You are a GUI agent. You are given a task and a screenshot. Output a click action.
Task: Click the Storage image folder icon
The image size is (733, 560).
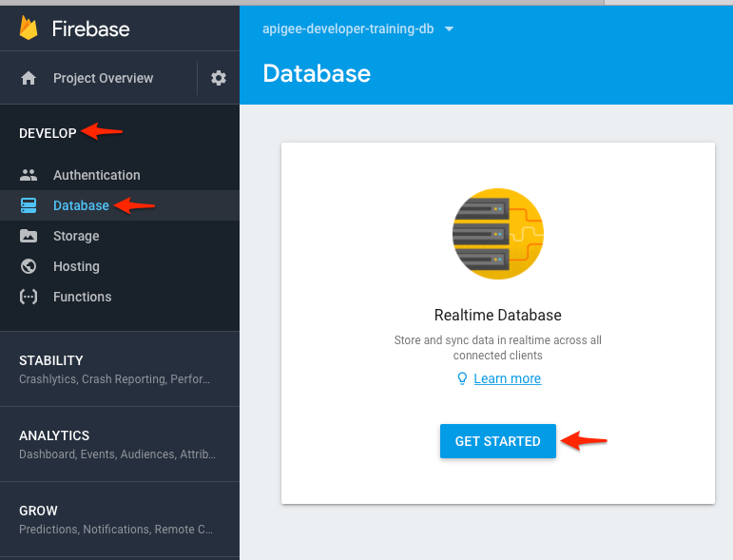point(29,236)
